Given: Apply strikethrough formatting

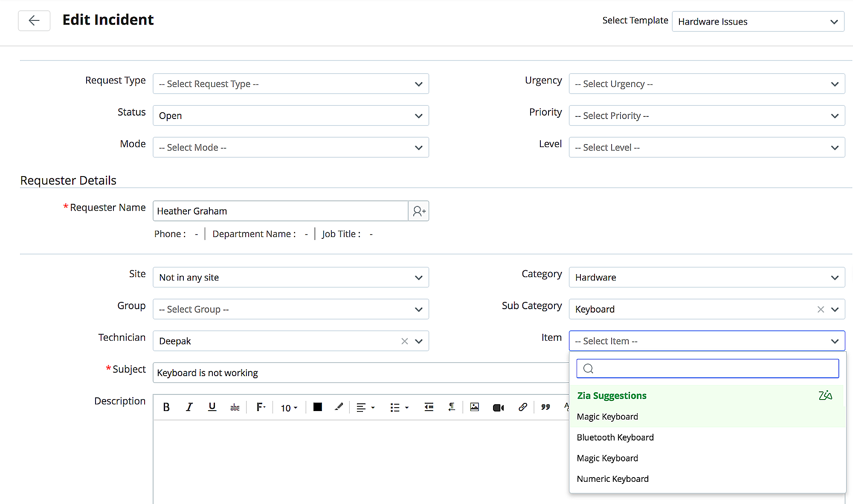Looking at the screenshot, I should pyautogui.click(x=235, y=408).
